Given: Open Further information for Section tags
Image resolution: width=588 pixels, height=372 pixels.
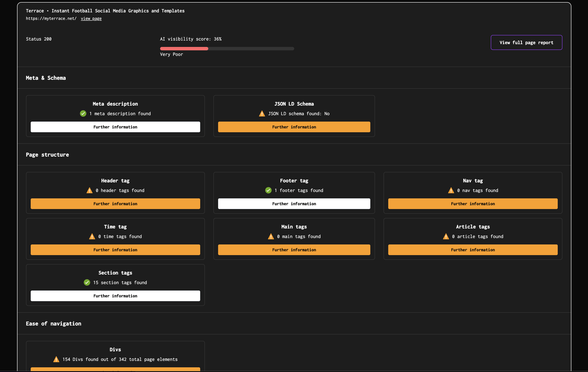Looking at the screenshot, I should click(115, 296).
